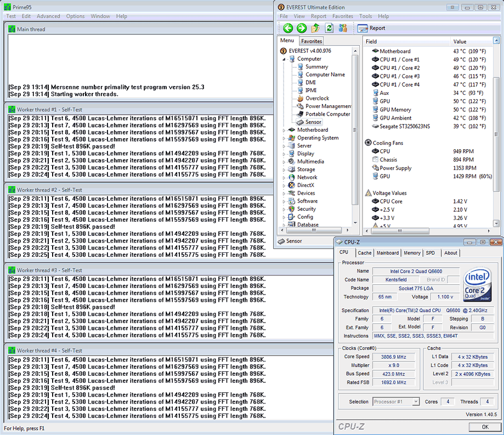Click the Core Speed value 3806.9 MHz
The image size is (504, 435).
tap(393, 357)
